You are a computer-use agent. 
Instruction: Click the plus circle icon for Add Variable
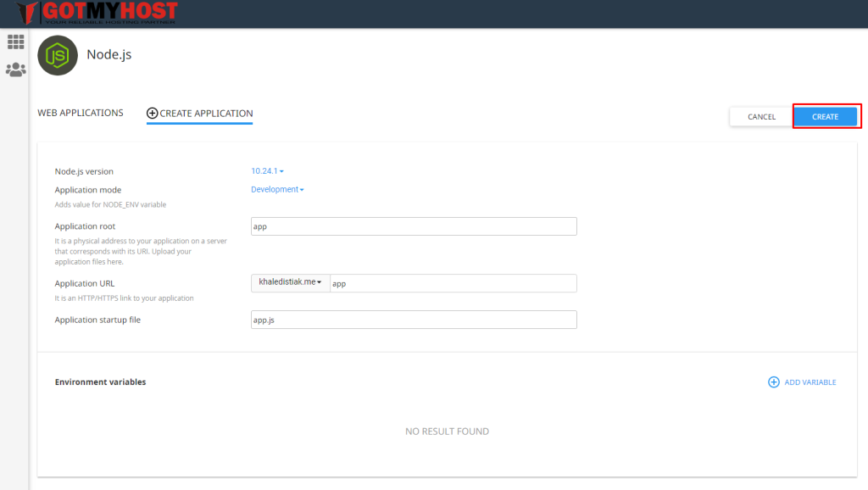773,382
